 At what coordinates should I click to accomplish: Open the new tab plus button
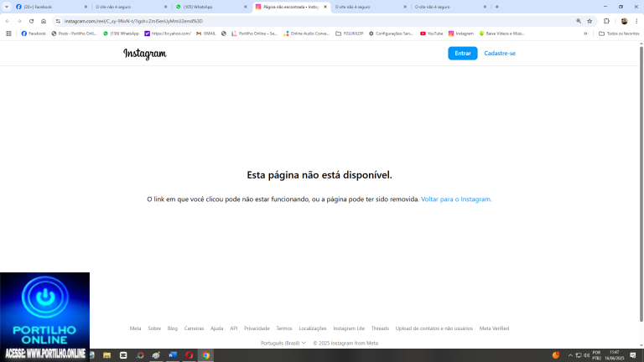coord(496,7)
